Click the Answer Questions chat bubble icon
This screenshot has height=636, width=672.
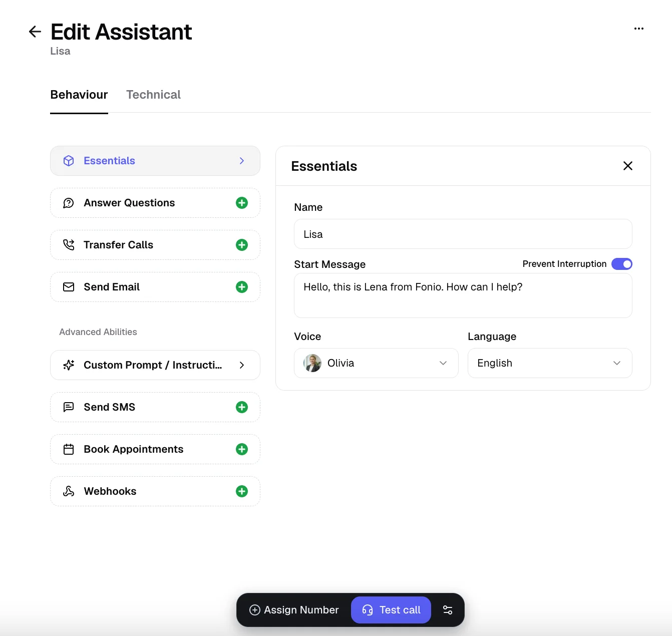click(x=69, y=203)
